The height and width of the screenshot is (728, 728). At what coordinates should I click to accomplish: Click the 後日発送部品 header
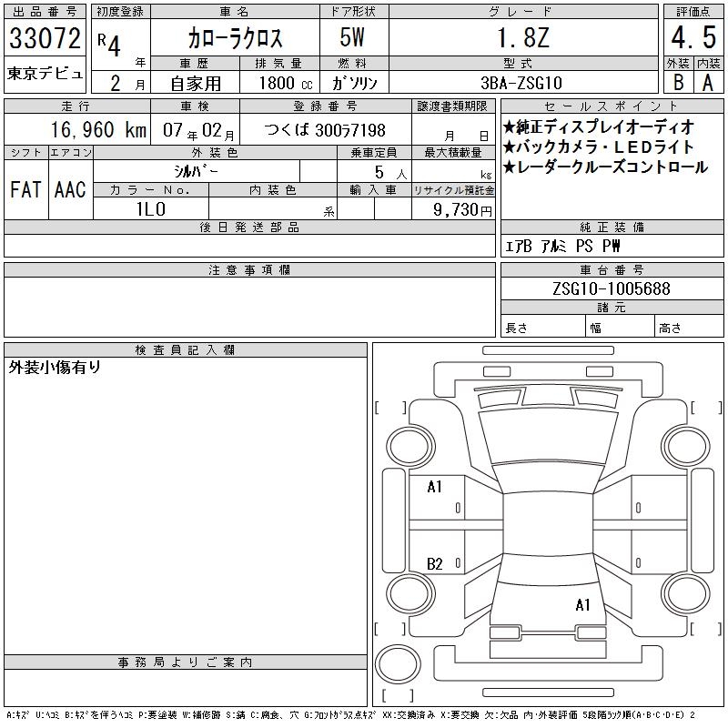(x=249, y=227)
